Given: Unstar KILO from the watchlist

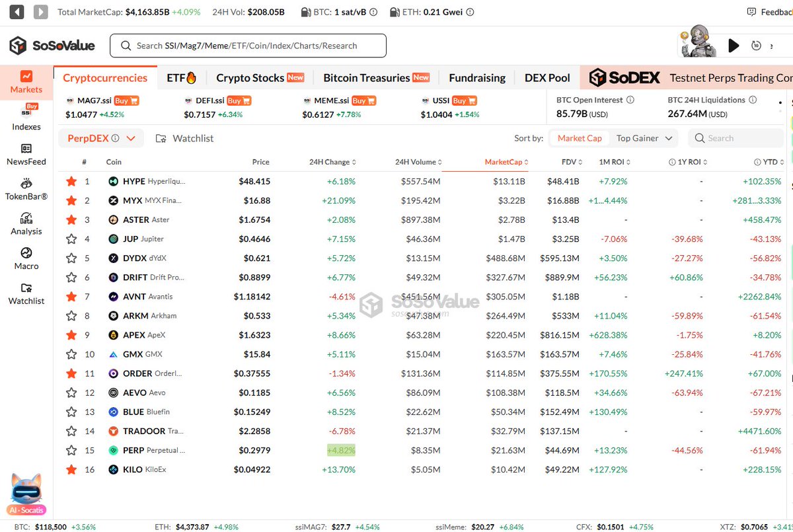Looking at the screenshot, I should (71, 469).
